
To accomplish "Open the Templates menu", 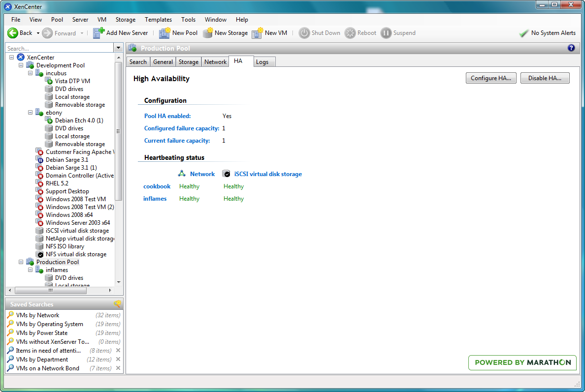I will pyautogui.click(x=158, y=20).
